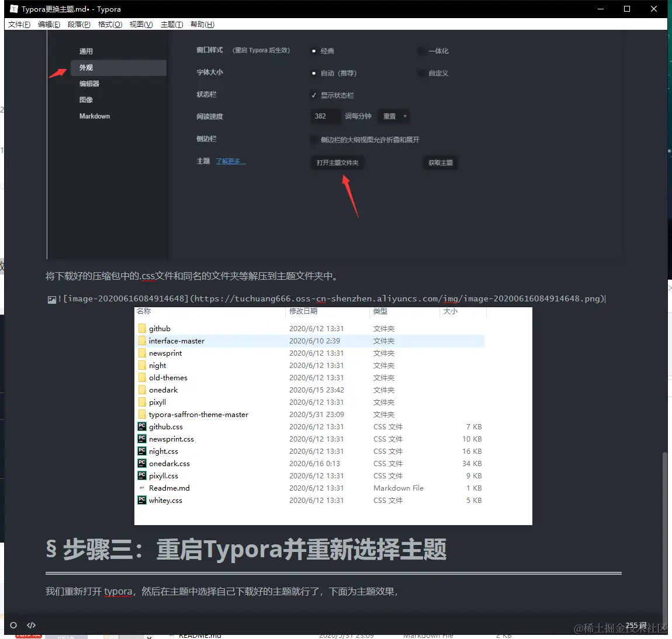The height and width of the screenshot is (639, 672).
Task: Click 打开主题文件夹 button
Action: tap(337, 163)
